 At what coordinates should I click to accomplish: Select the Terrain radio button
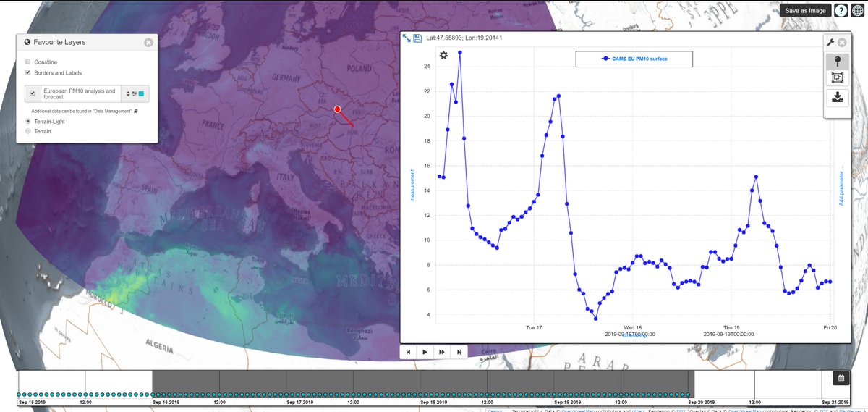[x=28, y=131]
